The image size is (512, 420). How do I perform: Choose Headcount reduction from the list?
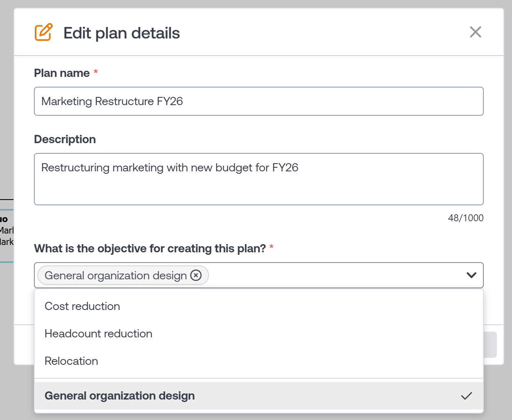click(98, 334)
